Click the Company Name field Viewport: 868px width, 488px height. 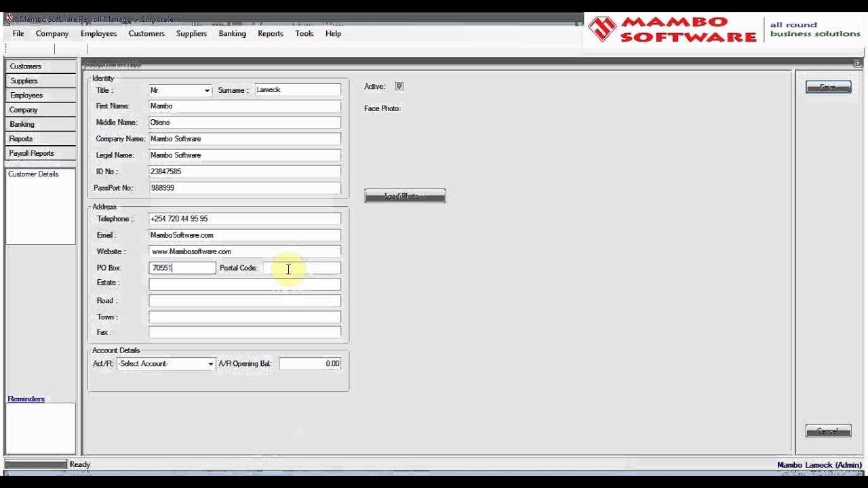pyautogui.click(x=245, y=138)
